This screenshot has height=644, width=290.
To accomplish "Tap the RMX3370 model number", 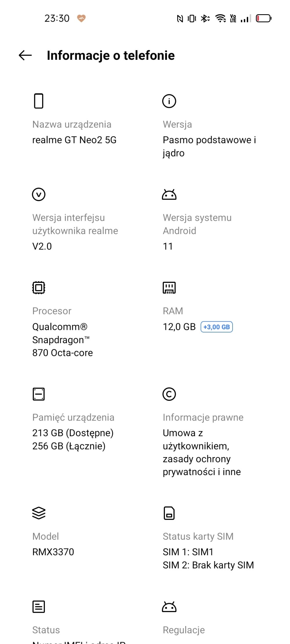I will pos(53,552).
